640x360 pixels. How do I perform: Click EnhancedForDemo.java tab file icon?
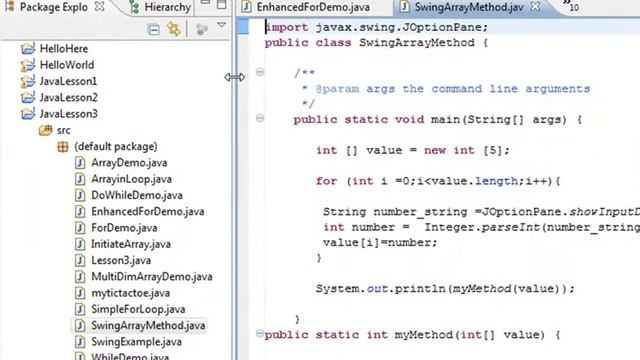pyautogui.click(x=246, y=7)
